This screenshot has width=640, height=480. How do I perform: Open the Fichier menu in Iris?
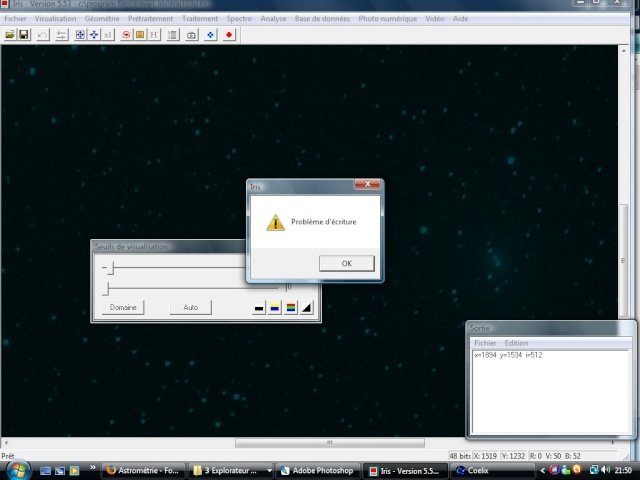coord(15,19)
